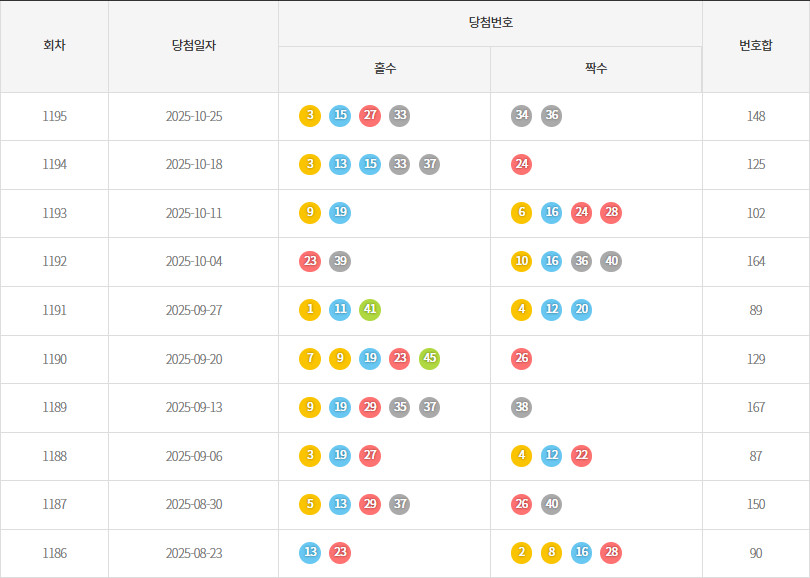Click the 회차 column header
This screenshot has width=810, height=578.
[54, 46]
